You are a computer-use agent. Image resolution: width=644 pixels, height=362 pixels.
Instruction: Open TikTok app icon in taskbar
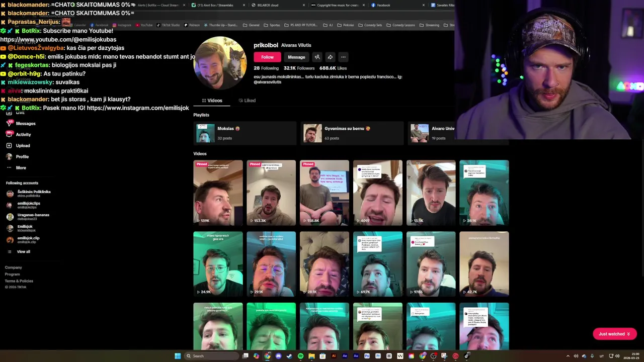466,356
